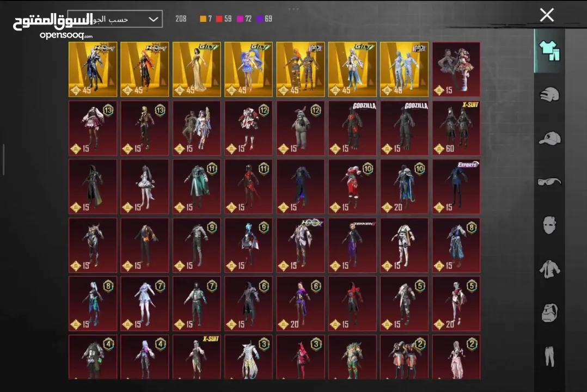This screenshot has width=587, height=392.
Task: Select the level 7 white-and-blue dress outfit
Action: (144, 304)
